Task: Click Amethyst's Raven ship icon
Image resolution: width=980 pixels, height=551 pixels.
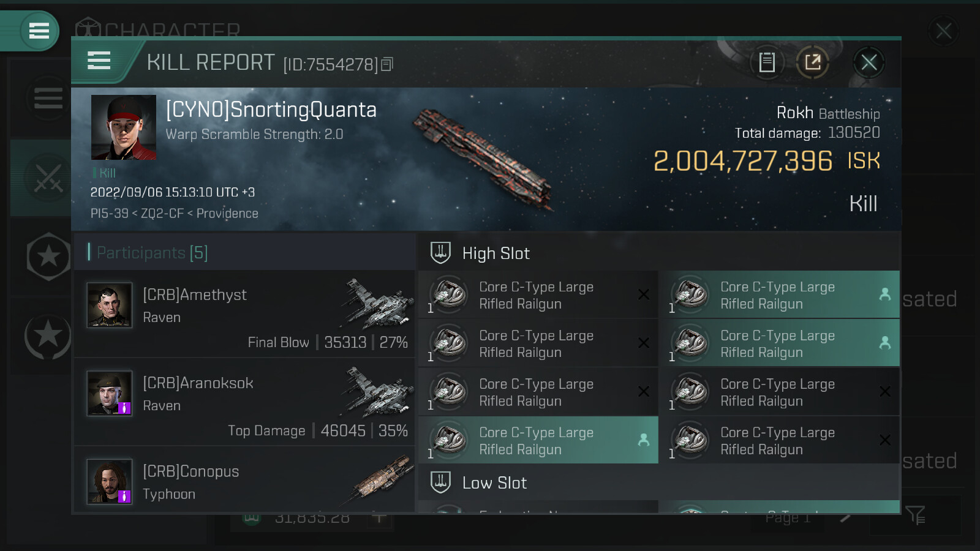Action: point(378,304)
